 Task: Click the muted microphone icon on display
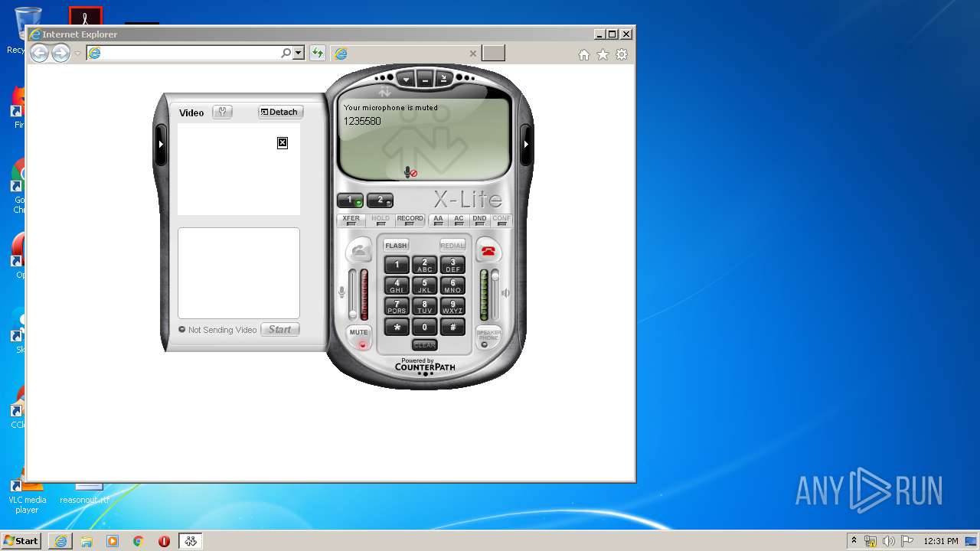(x=411, y=173)
